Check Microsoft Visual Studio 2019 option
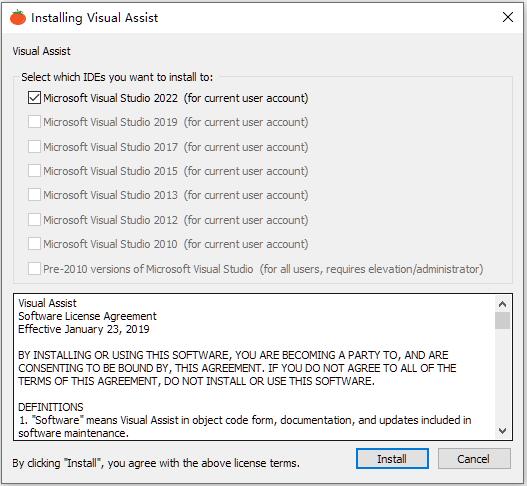 (x=34, y=122)
